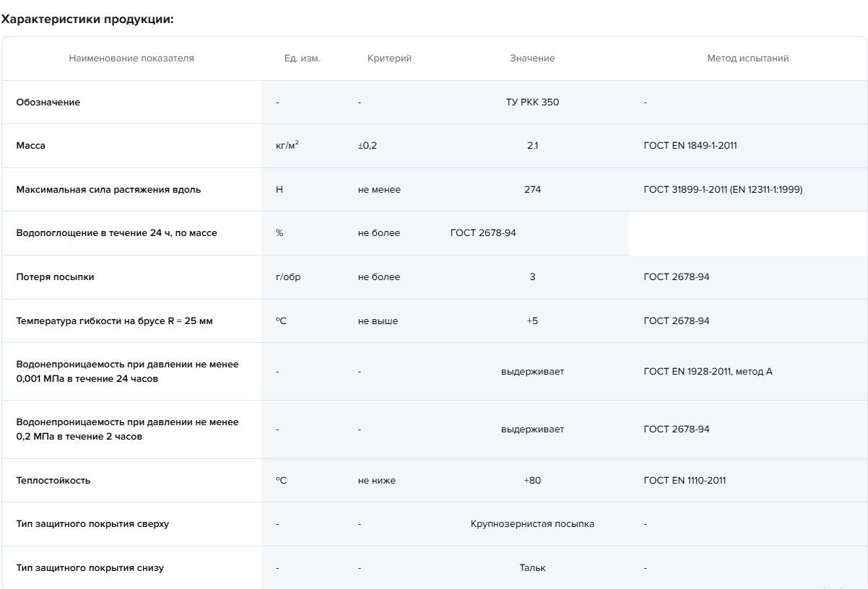This screenshot has width=868, height=589.
Task: Select the 'ТУ РКК 350' value cell
Action: (532, 102)
